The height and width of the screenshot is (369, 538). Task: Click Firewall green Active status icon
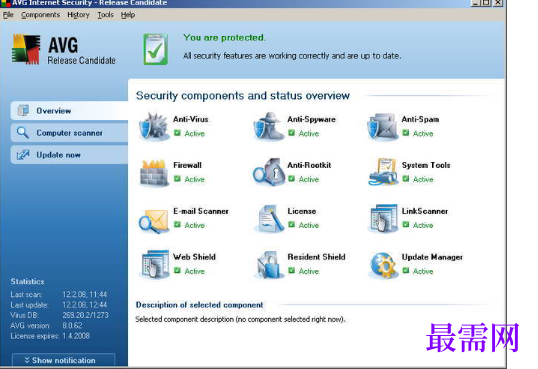point(177,178)
